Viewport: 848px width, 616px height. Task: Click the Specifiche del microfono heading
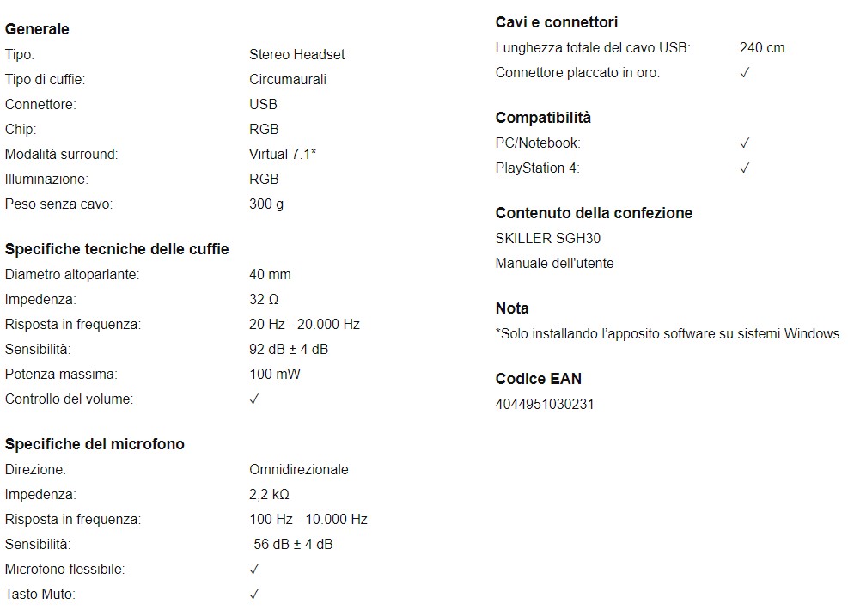coord(95,444)
